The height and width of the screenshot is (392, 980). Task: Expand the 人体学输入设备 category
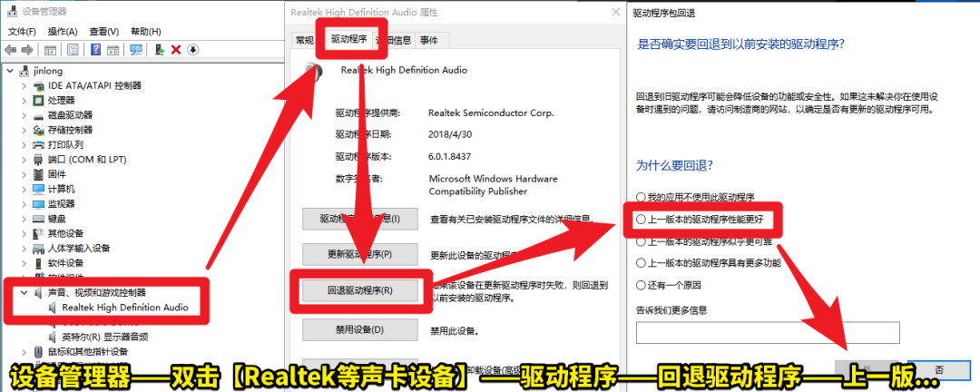(24, 249)
